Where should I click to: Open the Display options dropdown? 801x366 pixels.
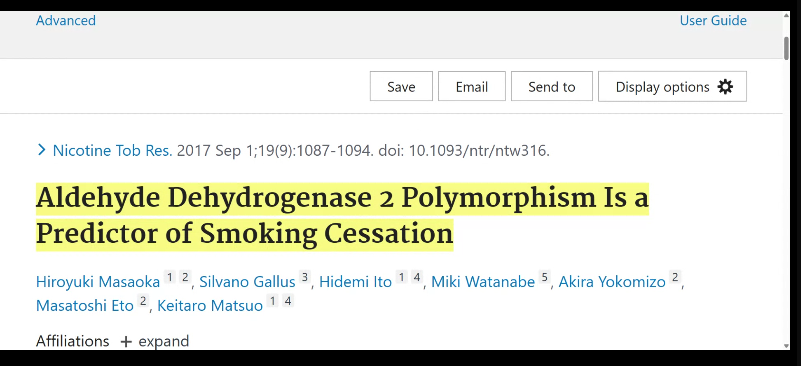[x=672, y=86]
